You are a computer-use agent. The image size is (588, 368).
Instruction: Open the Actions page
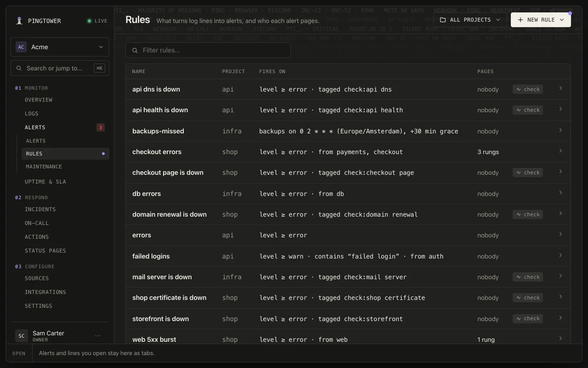tap(37, 237)
